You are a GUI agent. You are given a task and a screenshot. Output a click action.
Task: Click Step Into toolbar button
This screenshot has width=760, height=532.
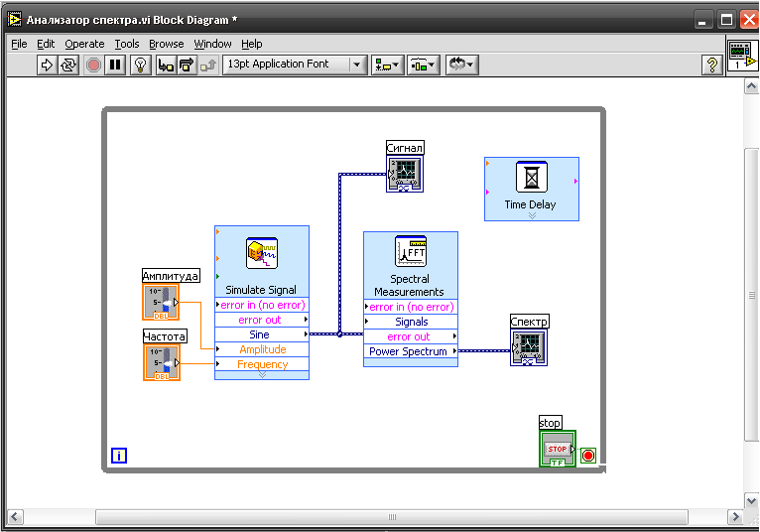coord(166,65)
